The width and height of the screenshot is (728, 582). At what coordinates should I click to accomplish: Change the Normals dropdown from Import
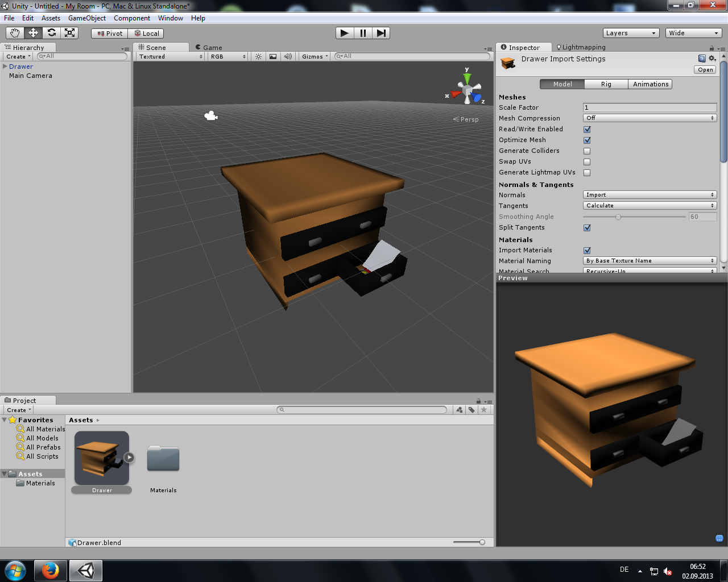point(650,194)
